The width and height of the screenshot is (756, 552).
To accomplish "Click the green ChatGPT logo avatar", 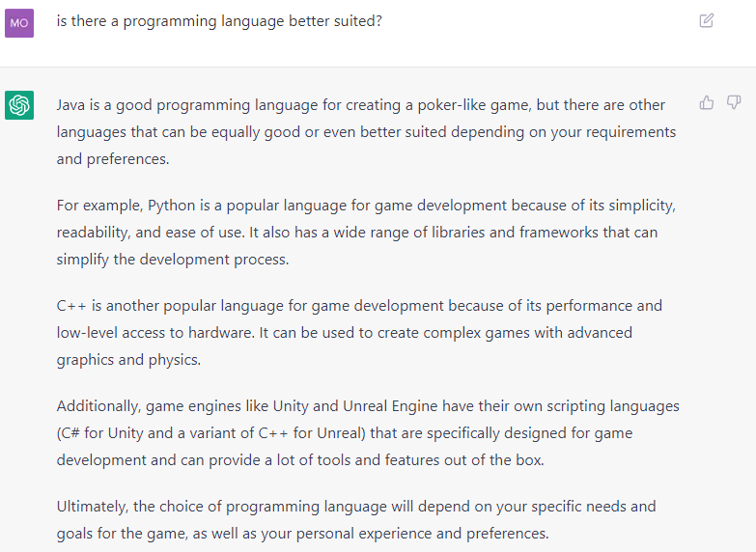I will (19, 105).
